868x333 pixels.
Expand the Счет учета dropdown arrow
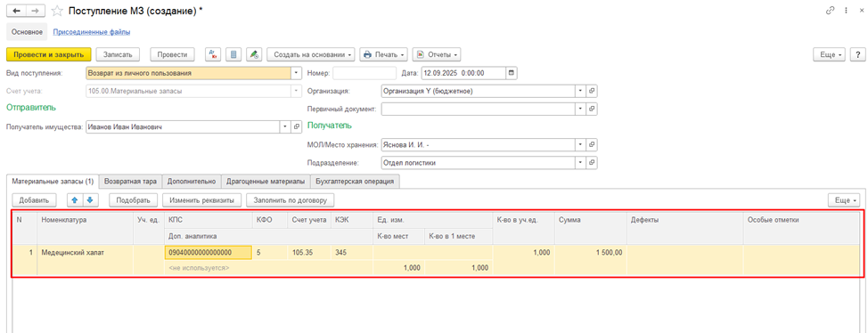tap(296, 91)
